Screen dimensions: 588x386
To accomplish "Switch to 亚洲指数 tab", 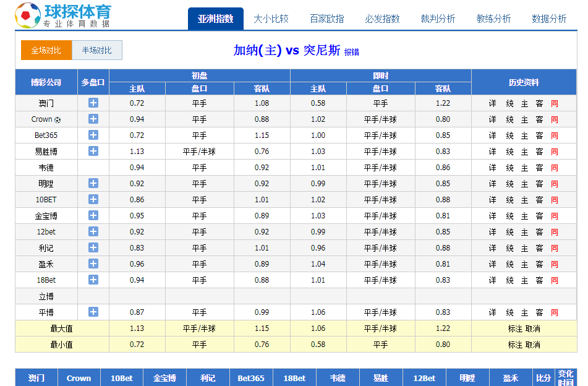I will (x=216, y=19).
